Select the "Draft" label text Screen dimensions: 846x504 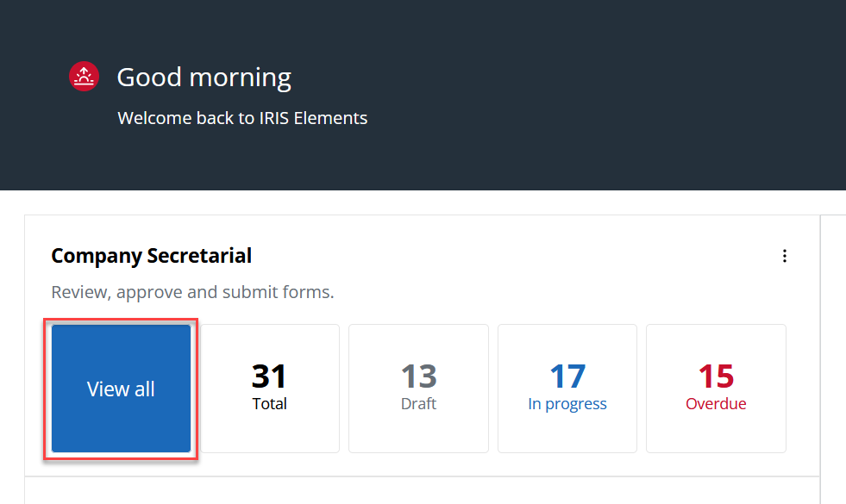[418, 403]
